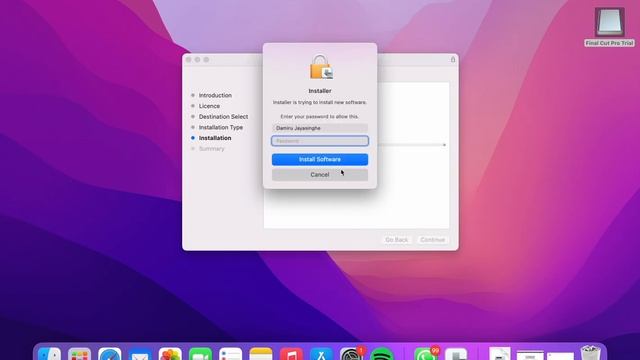Open Finder from the Dock
The image size is (640, 360).
(49, 354)
